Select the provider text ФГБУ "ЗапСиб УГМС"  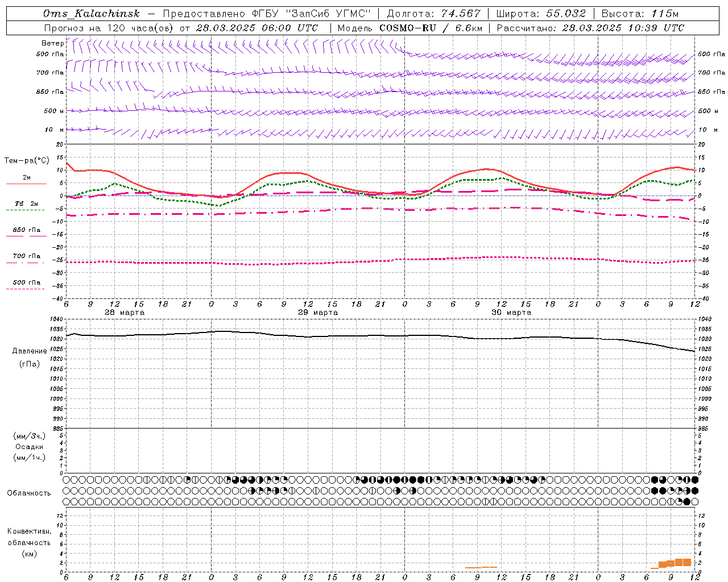pyautogui.click(x=311, y=14)
